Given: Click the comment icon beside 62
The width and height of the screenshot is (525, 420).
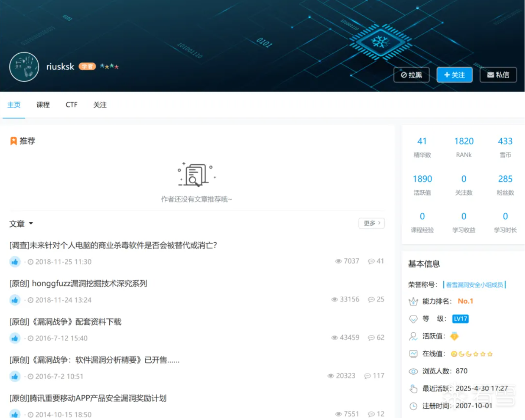Looking at the screenshot, I should (x=371, y=337).
